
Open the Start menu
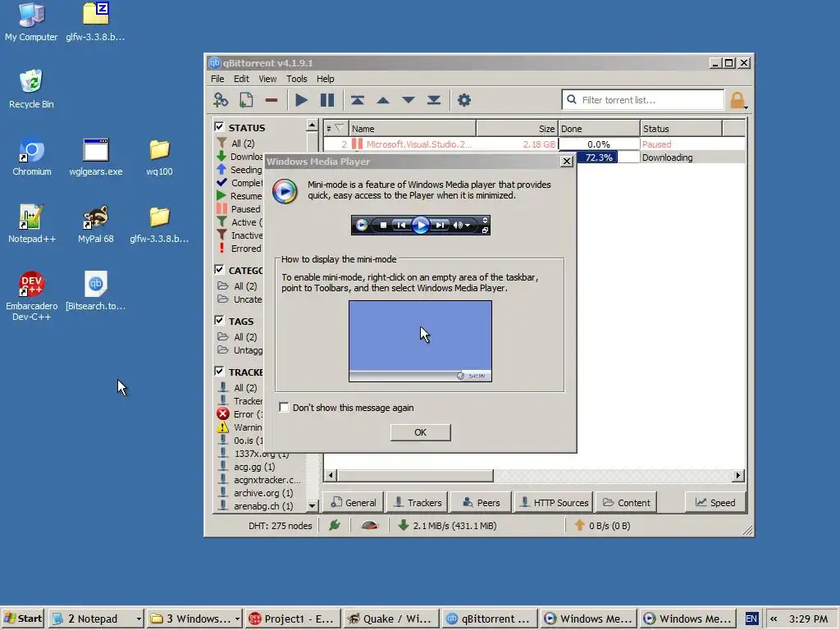[23, 619]
